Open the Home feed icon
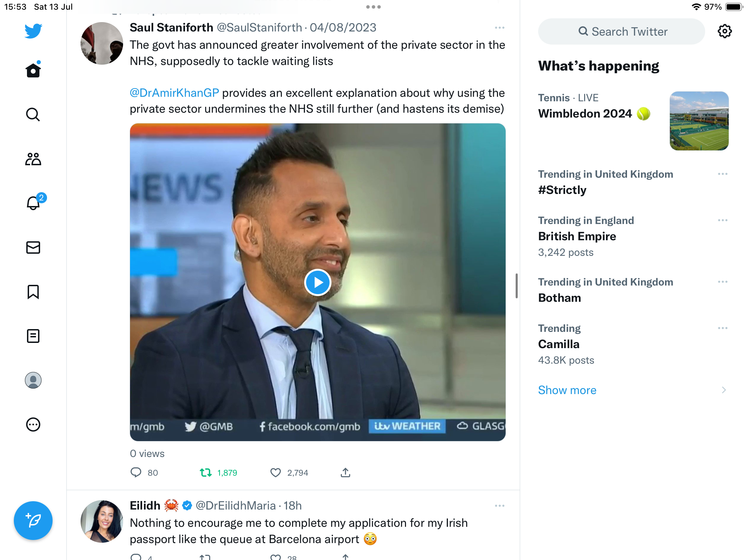747x560 pixels. pos(33,71)
